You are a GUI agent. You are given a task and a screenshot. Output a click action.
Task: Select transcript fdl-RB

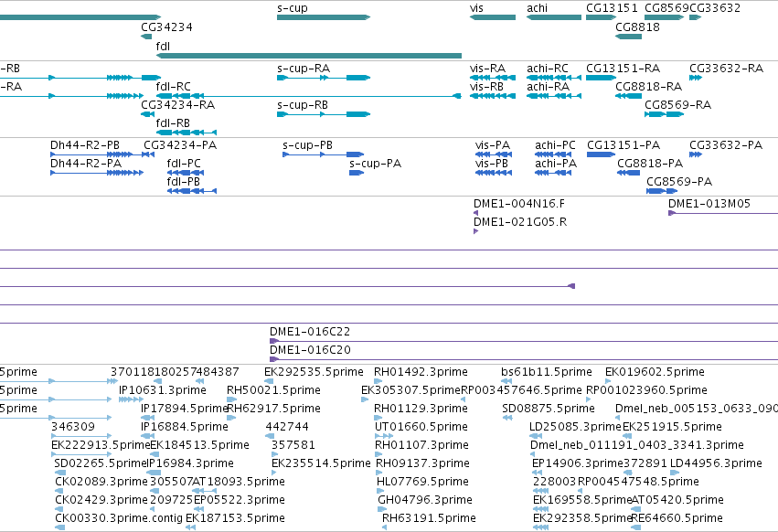coord(187,133)
